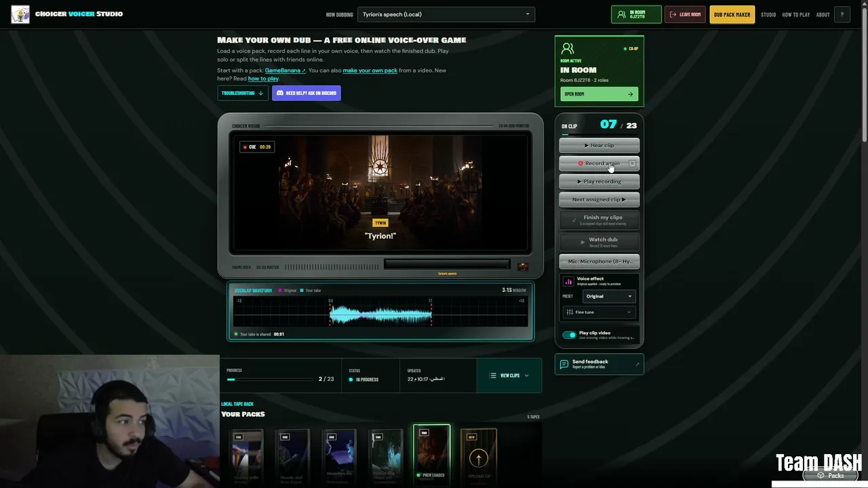Click the Voice effect equalizer icon
The image size is (868, 488).
(568, 281)
